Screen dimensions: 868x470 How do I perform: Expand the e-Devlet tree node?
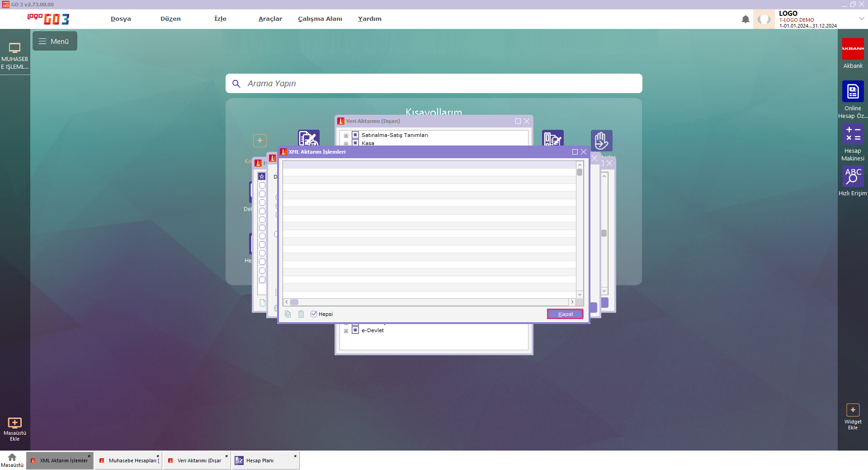(x=346, y=331)
